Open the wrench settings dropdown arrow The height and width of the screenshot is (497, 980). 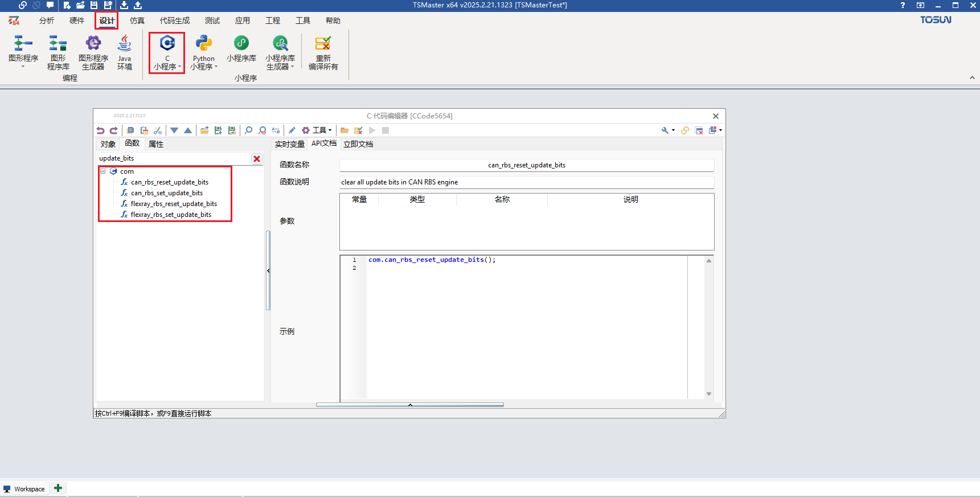(673, 130)
